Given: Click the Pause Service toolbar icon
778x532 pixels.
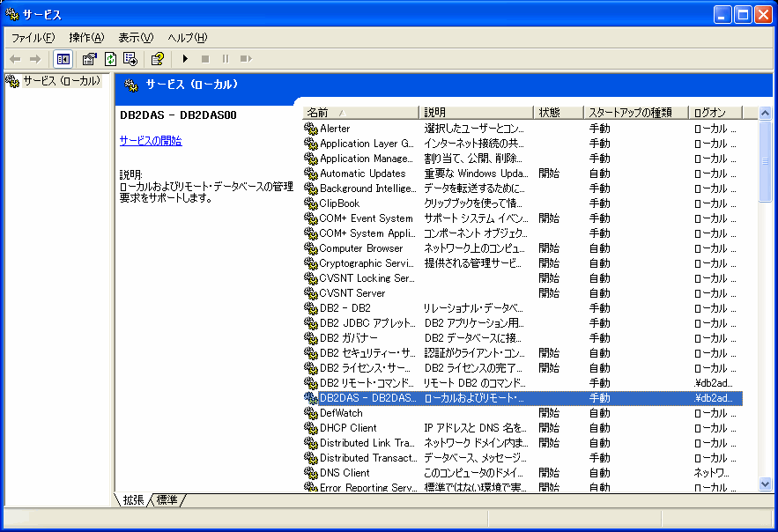Looking at the screenshot, I should pos(226,59).
